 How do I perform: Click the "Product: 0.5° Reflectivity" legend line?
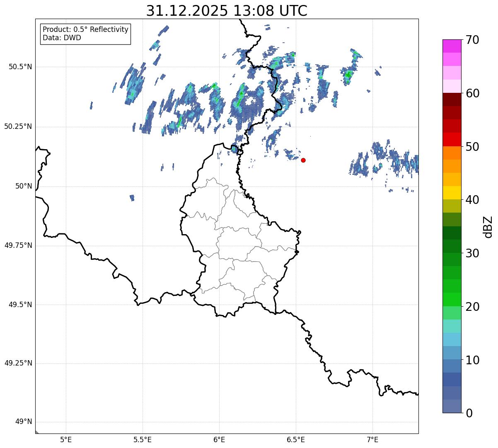[x=85, y=29]
